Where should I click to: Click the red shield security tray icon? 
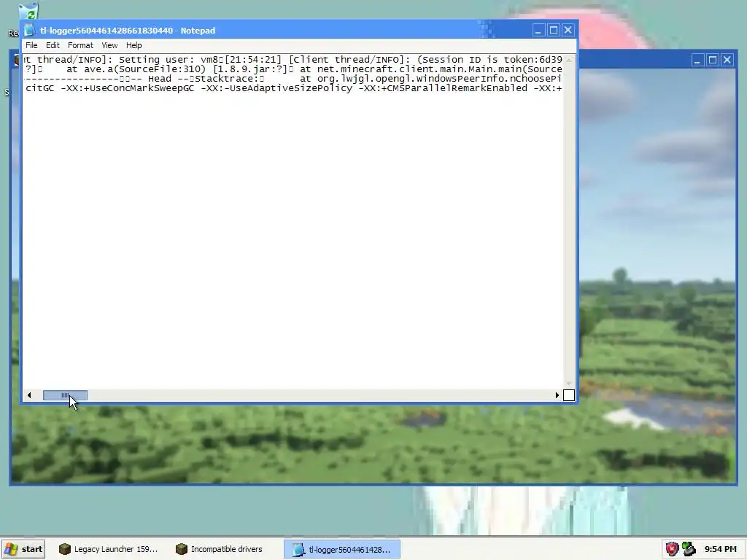click(x=672, y=549)
